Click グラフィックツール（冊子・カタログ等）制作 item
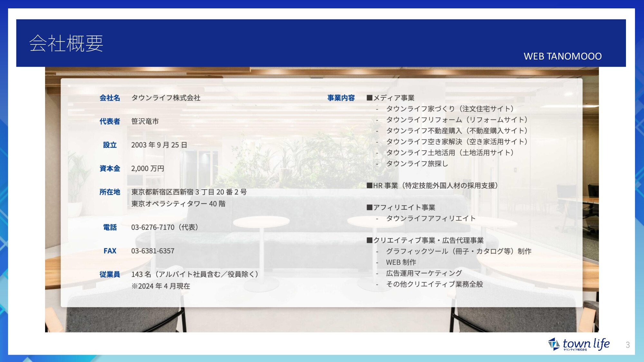 pos(459,251)
